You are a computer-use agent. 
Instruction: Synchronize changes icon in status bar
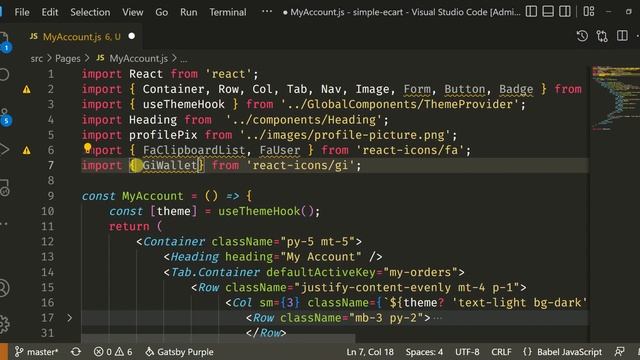point(76,352)
